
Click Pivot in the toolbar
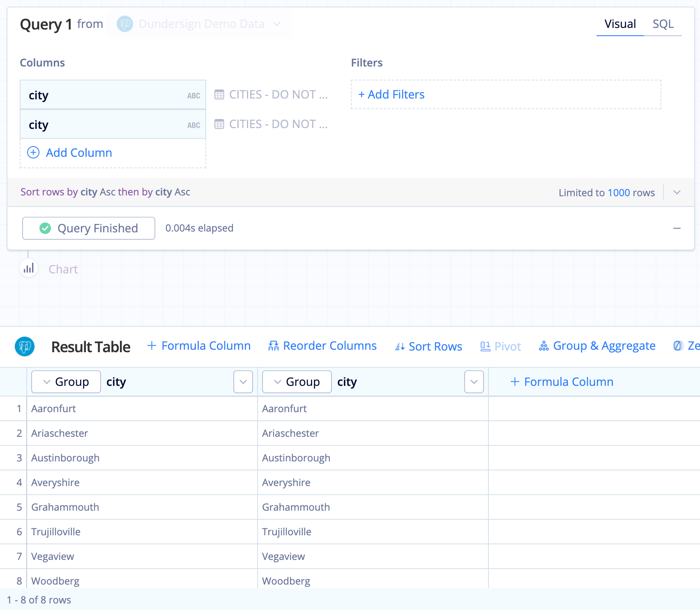click(500, 346)
